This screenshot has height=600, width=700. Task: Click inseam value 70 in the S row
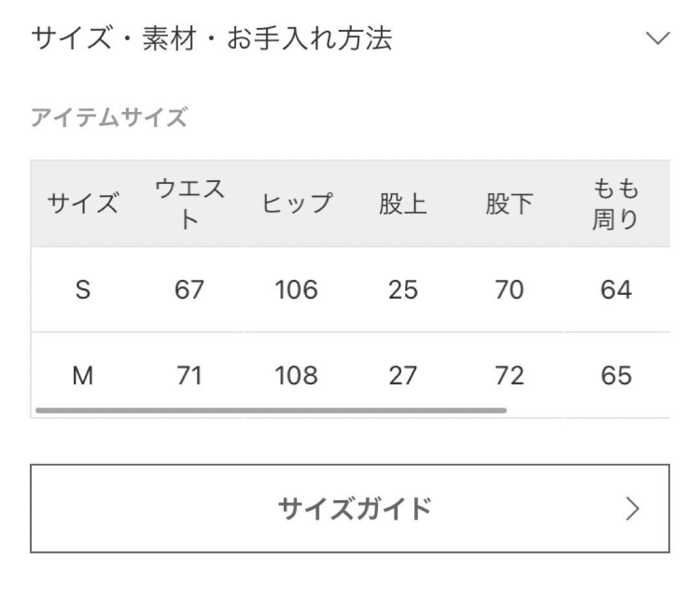point(510,290)
